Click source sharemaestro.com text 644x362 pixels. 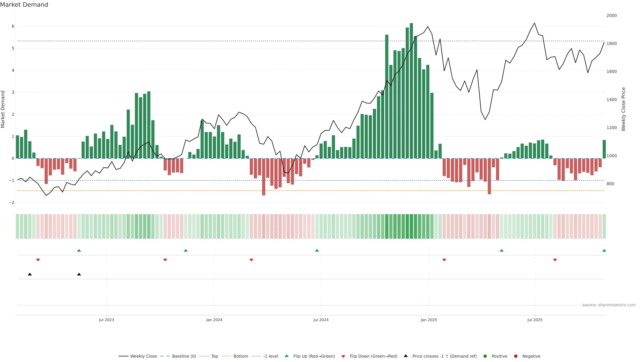pyautogui.click(x=609, y=305)
